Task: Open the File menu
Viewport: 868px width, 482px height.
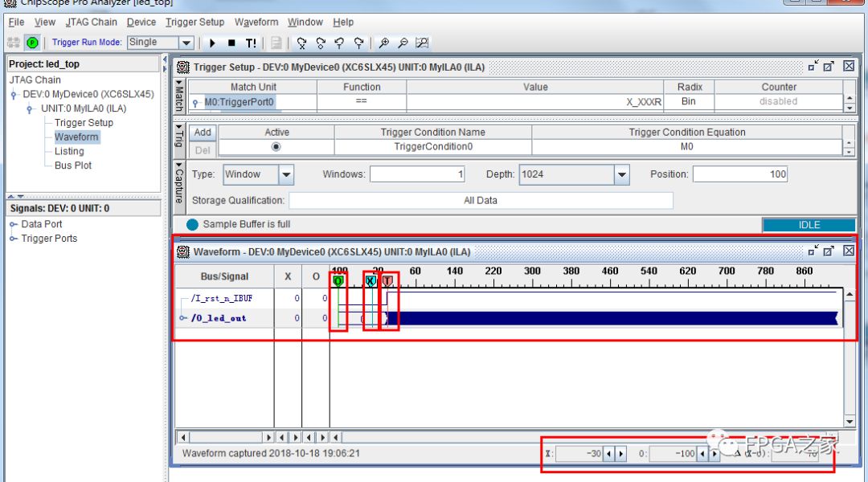Action: tap(17, 22)
